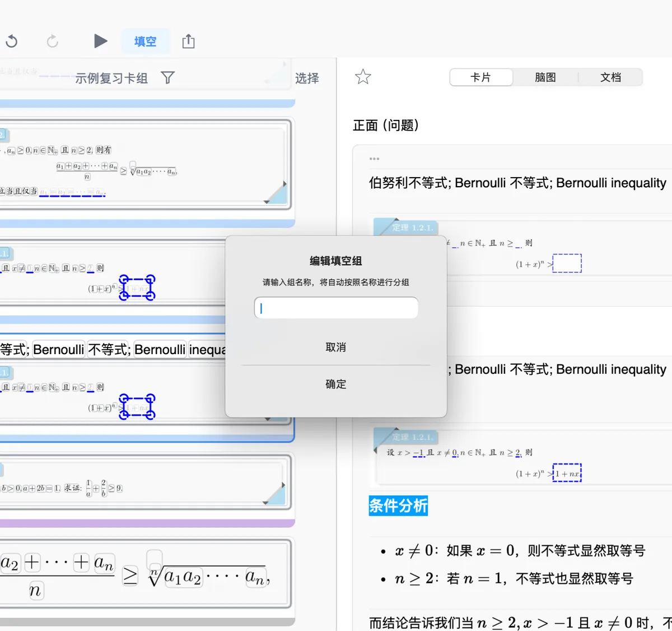Click the 示例复习卡组 deck title
The height and width of the screenshot is (631, 672).
[x=111, y=78]
